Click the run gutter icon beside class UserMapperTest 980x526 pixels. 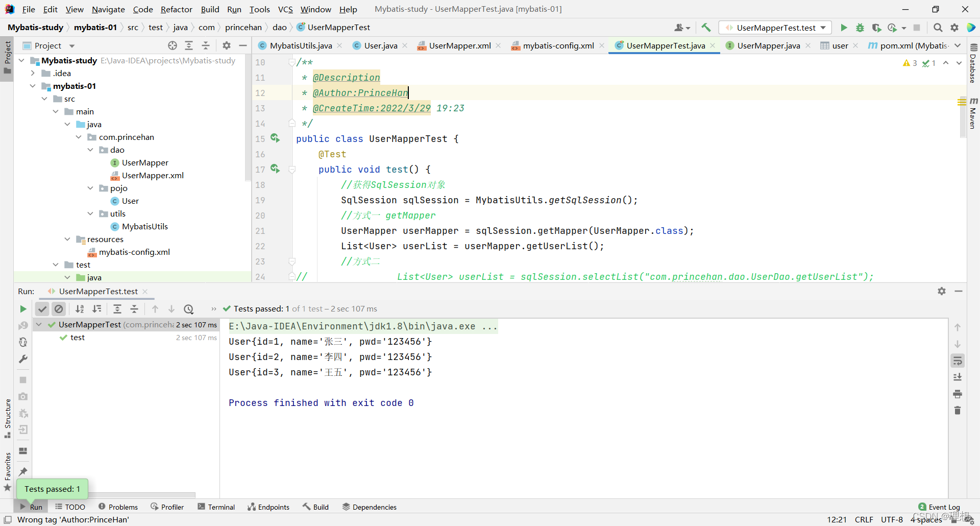(x=275, y=138)
